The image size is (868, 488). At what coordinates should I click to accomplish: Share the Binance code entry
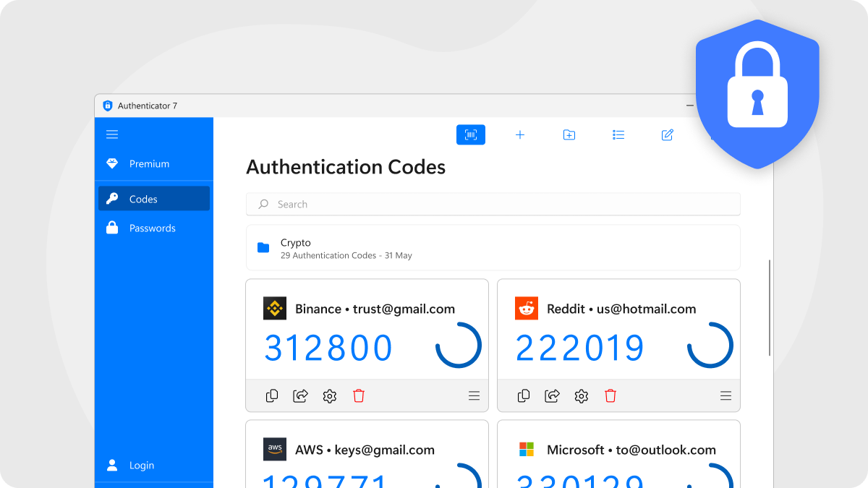(300, 395)
